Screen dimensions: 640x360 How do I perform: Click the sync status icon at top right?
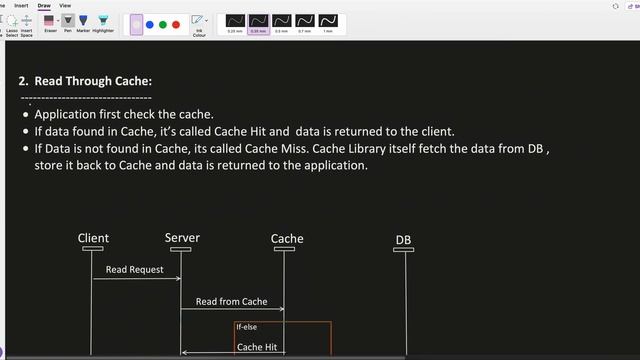(x=616, y=6)
